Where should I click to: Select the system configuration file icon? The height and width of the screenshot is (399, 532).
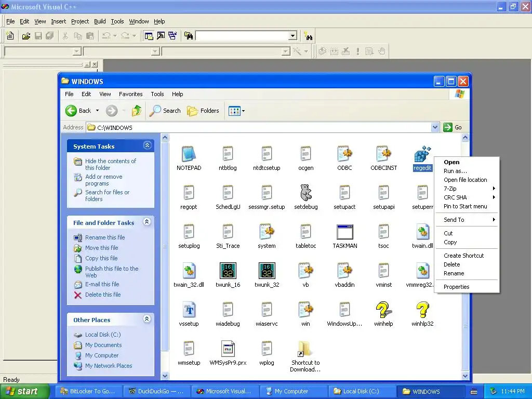[267, 232]
